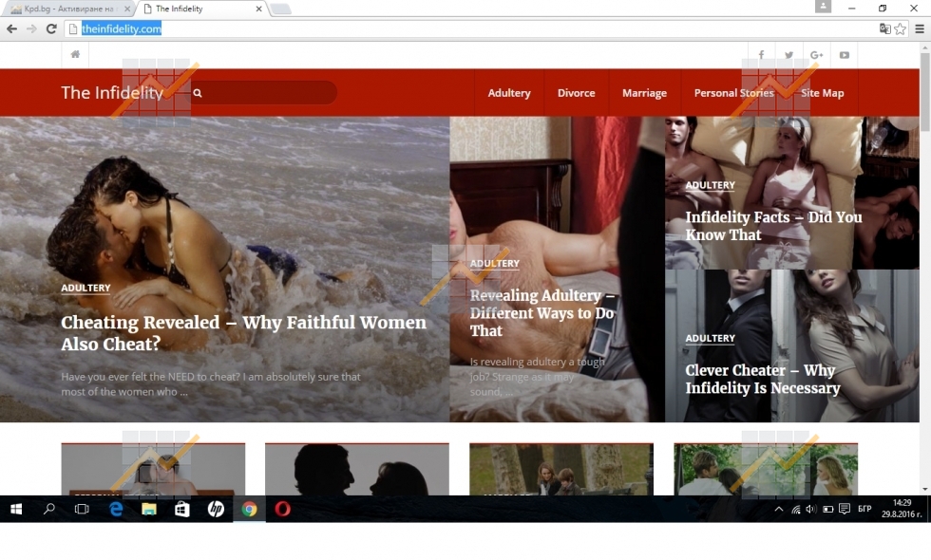Open the HP app on the taskbar

(216, 509)
